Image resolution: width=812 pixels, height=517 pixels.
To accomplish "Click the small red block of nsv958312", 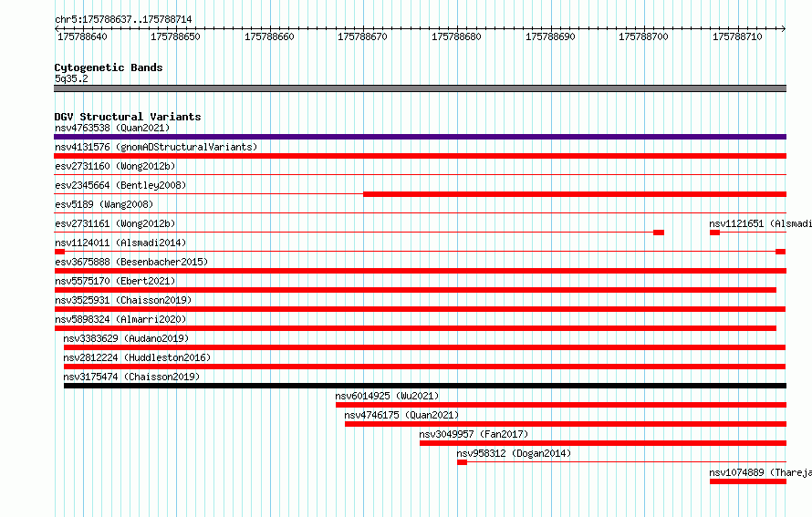I will pos(462,462).
